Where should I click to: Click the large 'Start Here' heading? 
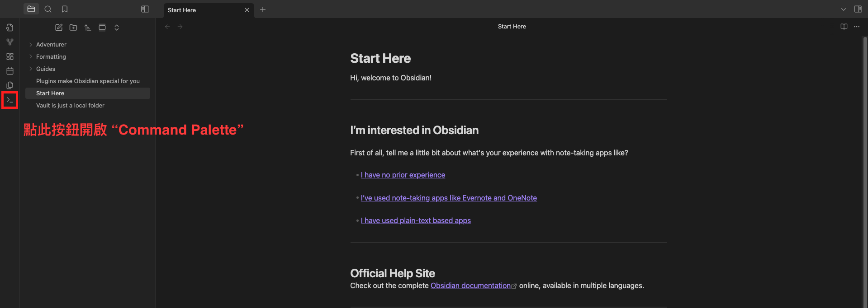pyautogui.click(x=380, y=58)
